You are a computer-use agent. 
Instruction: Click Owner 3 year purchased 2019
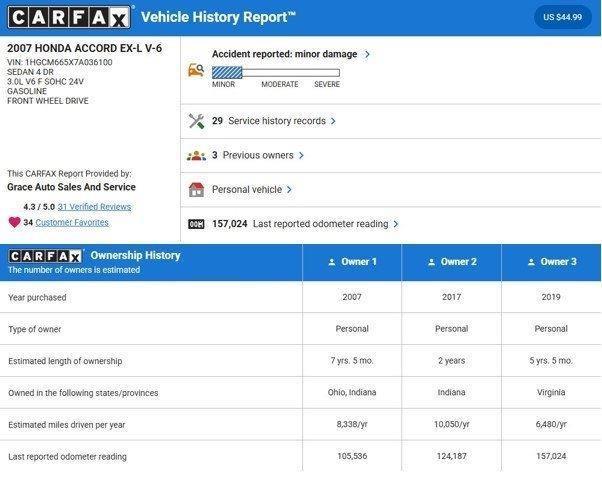(551, 297)
